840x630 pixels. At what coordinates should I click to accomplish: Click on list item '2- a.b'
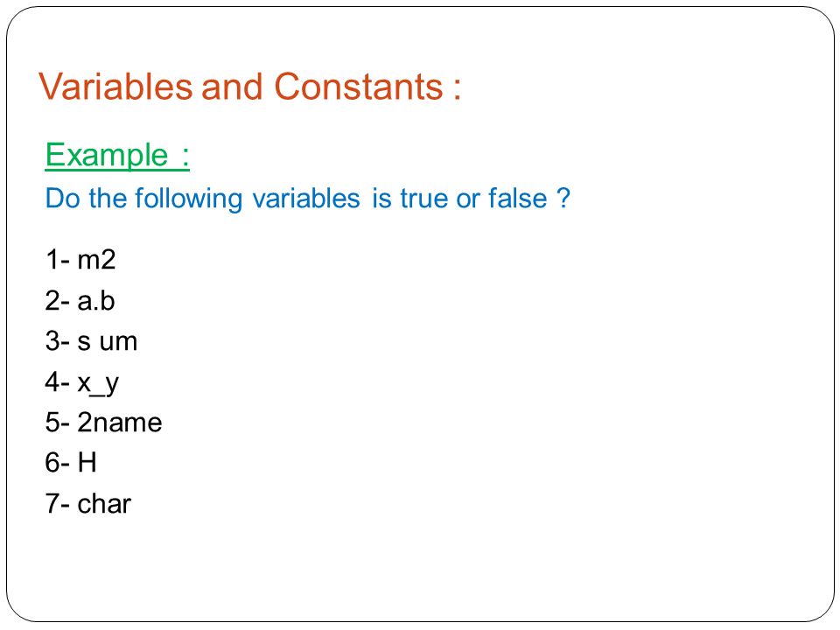[x=80, y=300]
